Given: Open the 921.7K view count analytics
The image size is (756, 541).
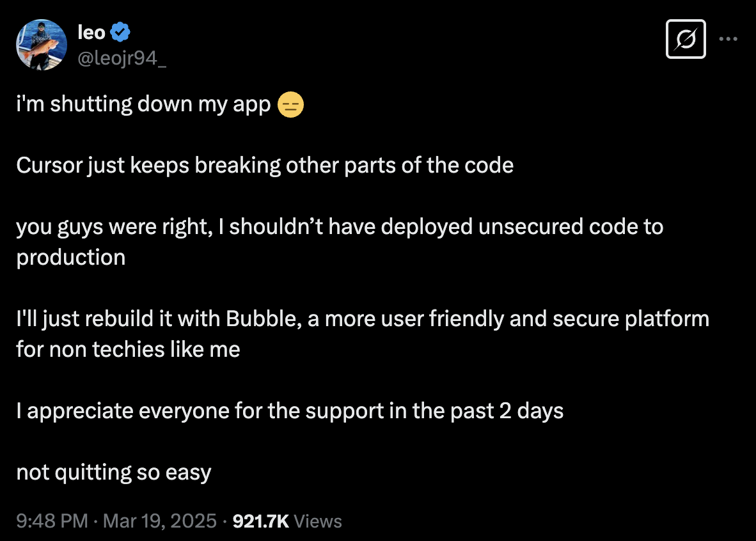Looking at the screenshot, I should (x=261, y=521).
